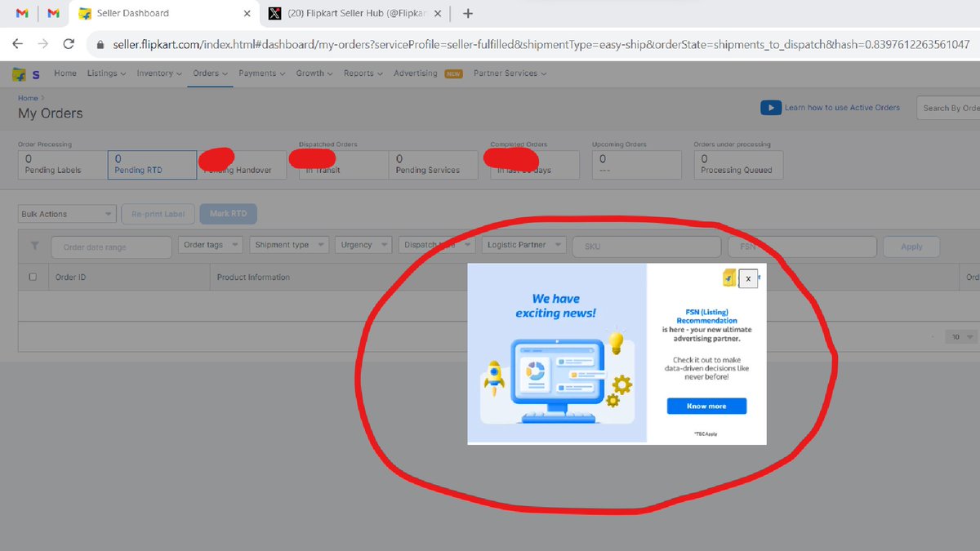The image size is (980, 551).
Task: Select the Pending Handover card
Action: [x=242, y=164]
